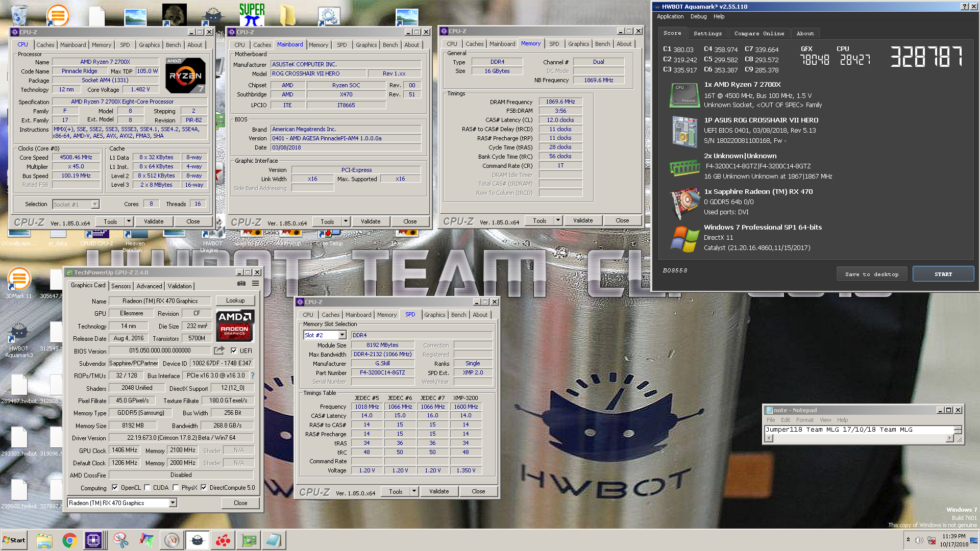The width and height of the screenshot is (980, 551).
Task: Click the AMD Radeon Graphics logo in GPU-Z
Action: [235, 325]
